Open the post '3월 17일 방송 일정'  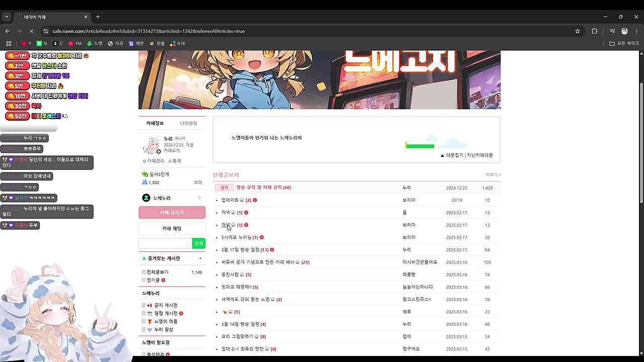pyautogui.click(x=240, y=250)
